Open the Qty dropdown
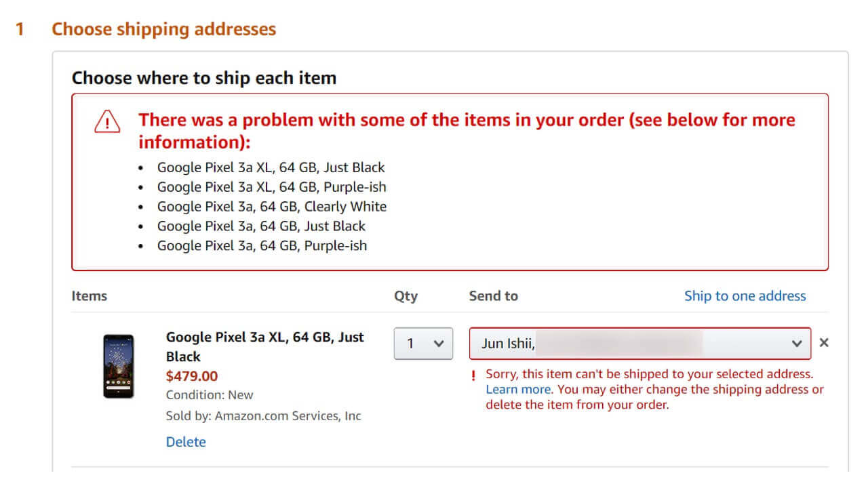The height and width of the screenshot is (488, 868). 423,344
